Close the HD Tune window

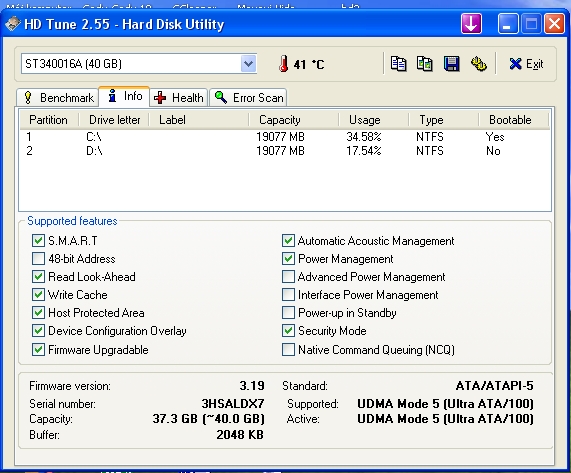coord(554,24)
